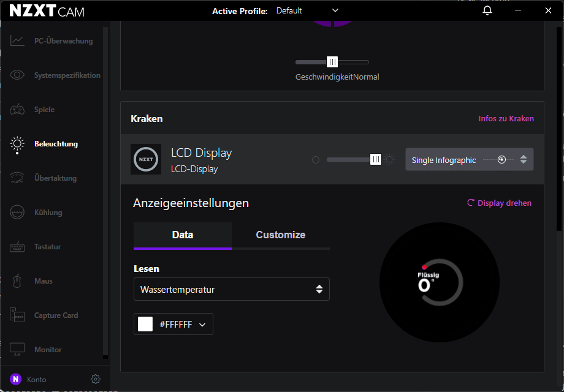Expand the Single Infographic mode dropdown
564x392 pixels.
coord(523,160)
